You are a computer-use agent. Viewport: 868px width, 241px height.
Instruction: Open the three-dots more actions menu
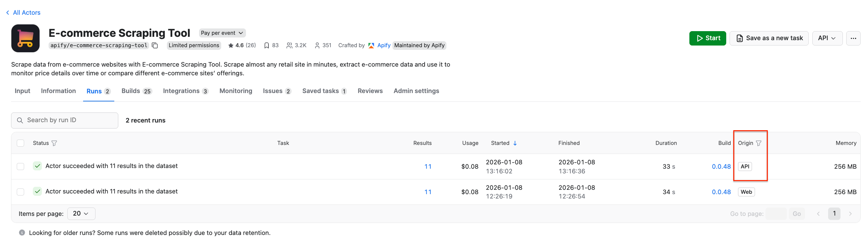[x=853, y=38]
